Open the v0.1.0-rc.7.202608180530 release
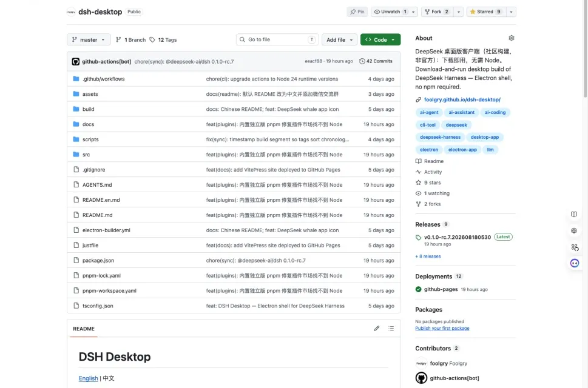This screenshot has height=388, width=588. tap(457, 237)
